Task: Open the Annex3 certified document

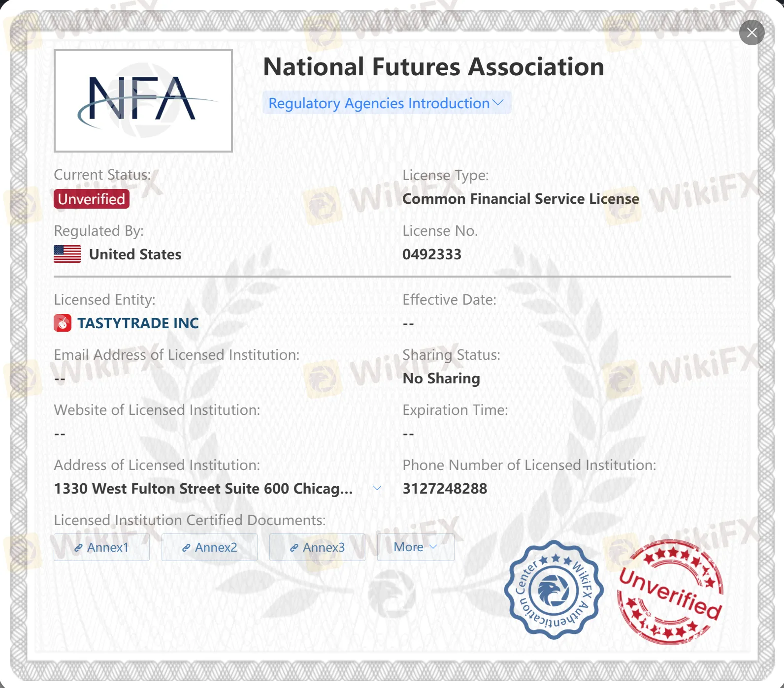Action: [317, 547]
